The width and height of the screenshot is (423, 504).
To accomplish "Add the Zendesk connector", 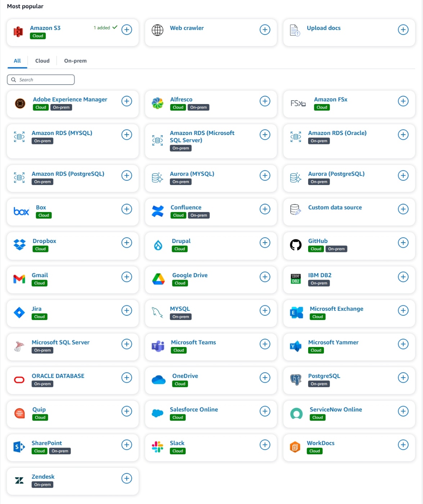I will click(x=127, y=478).
